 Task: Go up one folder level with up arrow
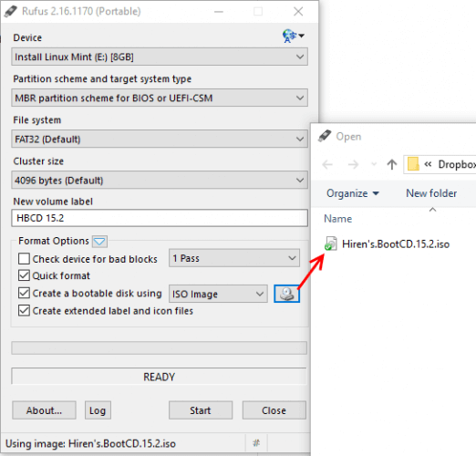[392, 164]
